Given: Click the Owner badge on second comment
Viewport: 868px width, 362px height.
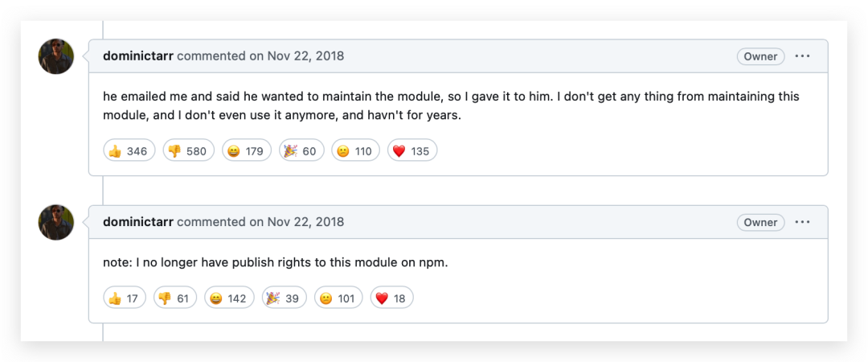Looking at the screenshot, I should (760, 222).
